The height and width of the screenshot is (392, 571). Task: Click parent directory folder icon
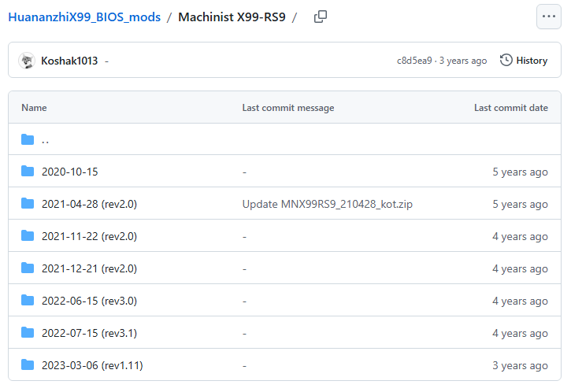coord(28,140)
